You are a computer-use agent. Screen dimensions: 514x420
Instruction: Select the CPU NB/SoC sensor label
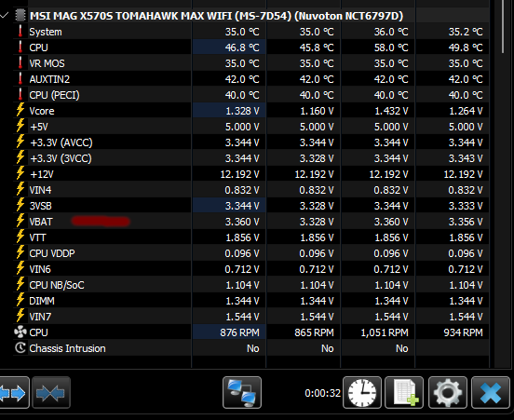57,285
